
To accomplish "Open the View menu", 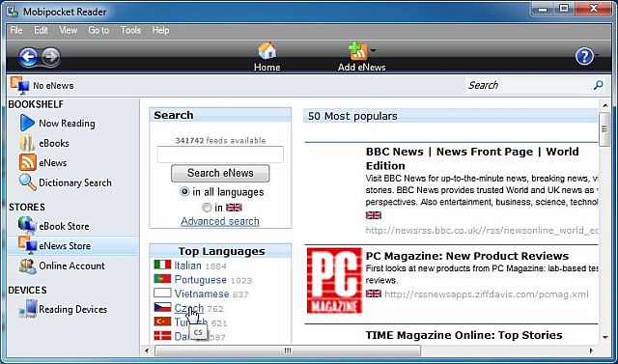I will [x=68, y=30].
